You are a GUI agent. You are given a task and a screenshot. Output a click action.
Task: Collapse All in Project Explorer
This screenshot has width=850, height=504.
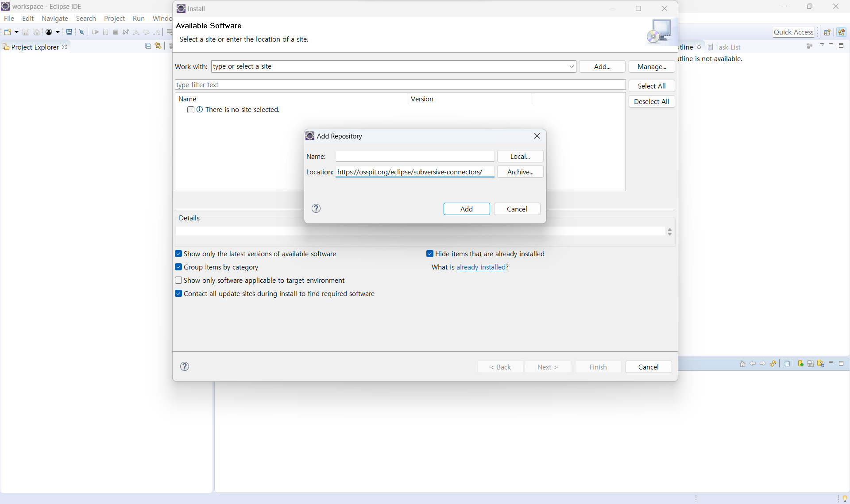(148, 46)
